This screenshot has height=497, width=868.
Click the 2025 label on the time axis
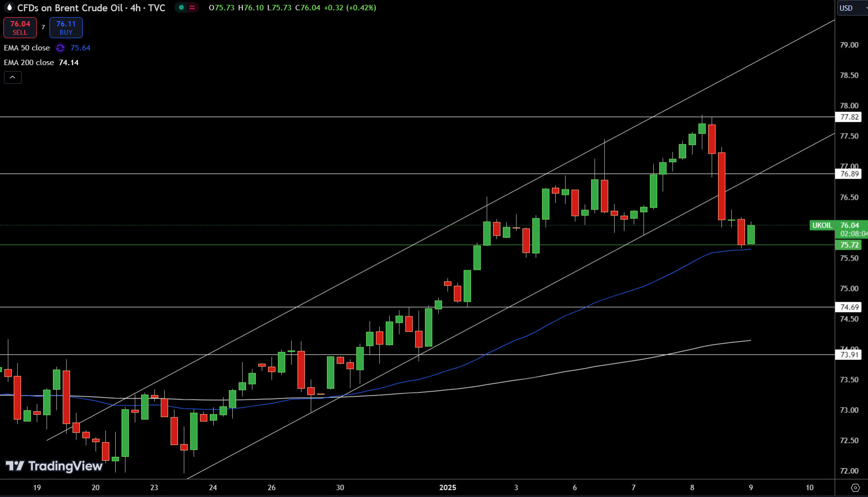pos(447,488)
